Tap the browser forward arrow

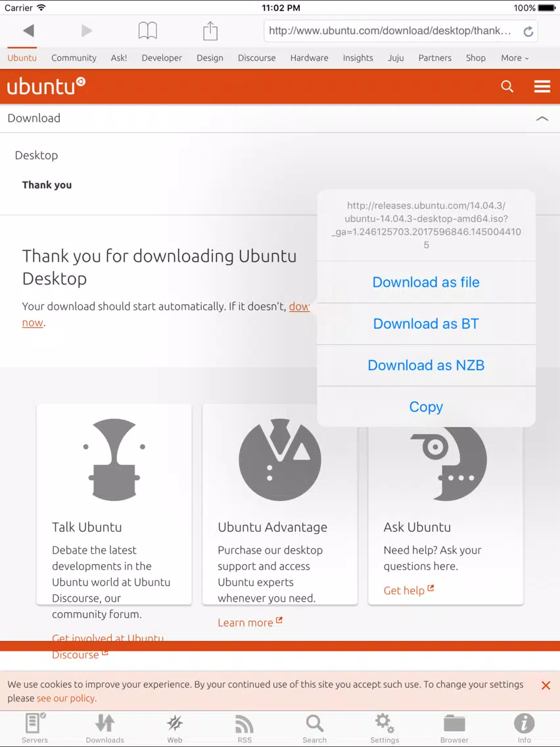pos(87,31)
